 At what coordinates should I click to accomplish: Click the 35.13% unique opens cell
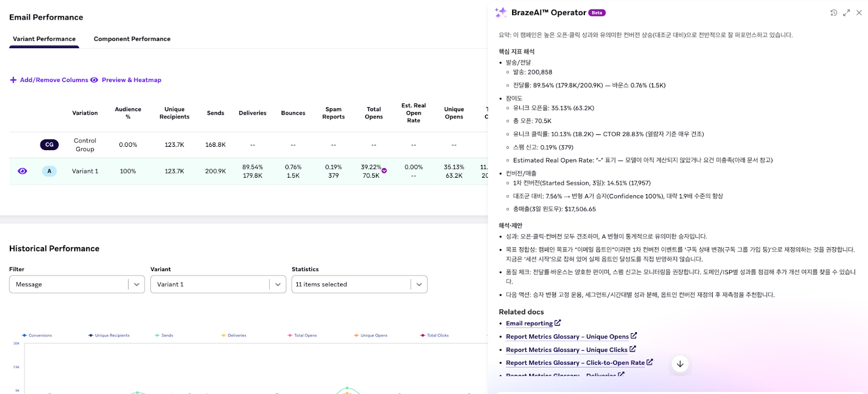click(454, 171)
